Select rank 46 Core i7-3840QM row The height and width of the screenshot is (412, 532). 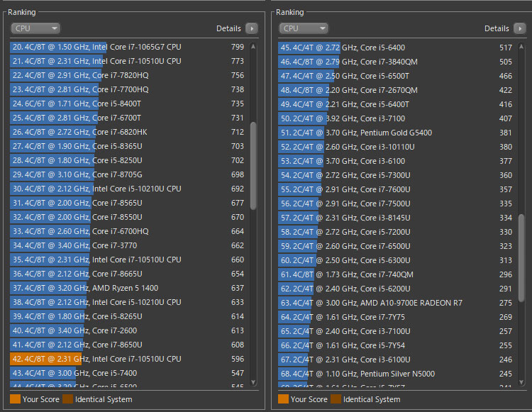(397, 62)
